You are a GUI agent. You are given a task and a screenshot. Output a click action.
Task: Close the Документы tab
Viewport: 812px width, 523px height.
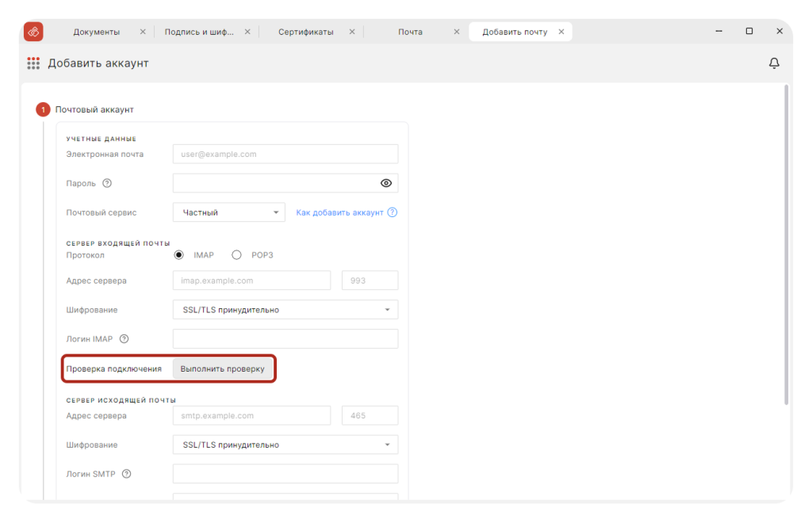(143, 32)
